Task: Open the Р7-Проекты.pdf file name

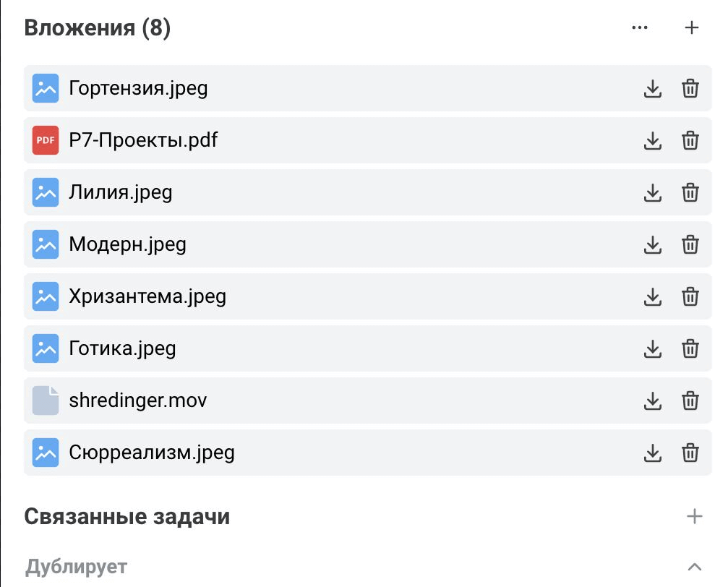Action: pyautogui.click(x=143, y=140)
